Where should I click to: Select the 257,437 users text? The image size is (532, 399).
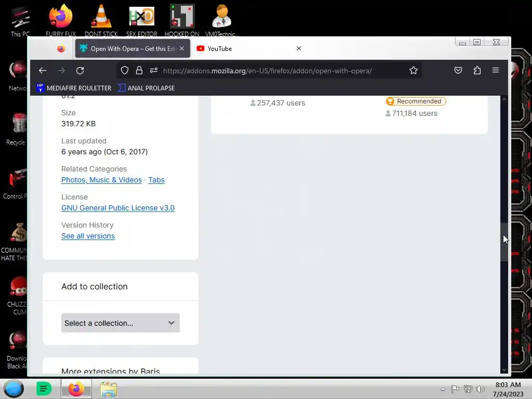click(x=281, y=103)
